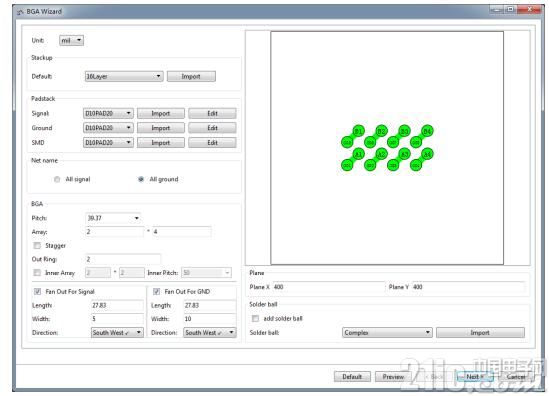Screen dimensions: 549x396
Task: Open the Pitch 39.37 dropdown
Action: (x=113, y=218)
